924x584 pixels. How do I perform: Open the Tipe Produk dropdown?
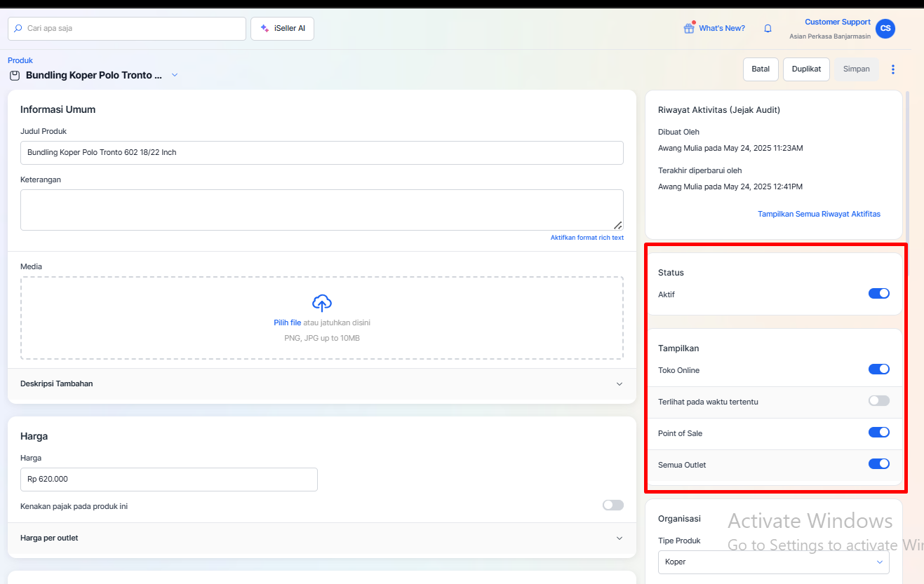773,562
